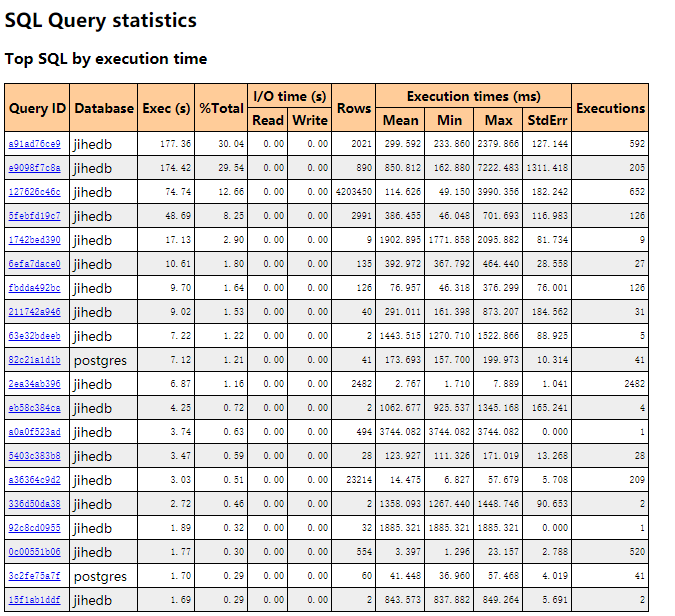Open query link a91ad76ce9
Image resolution: width=675 pixels, height=616 pixels.
pyautogui.click(x=34, y=144)
